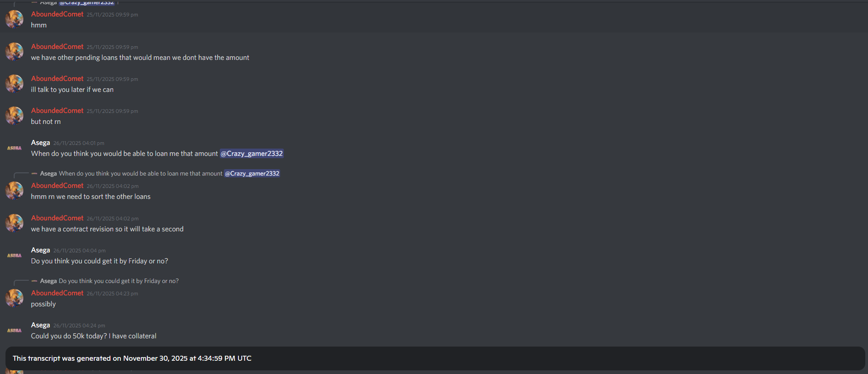Select AboundedComet's avatar beside "contract revision" message
868x374 pixels.
coord(14,223)
